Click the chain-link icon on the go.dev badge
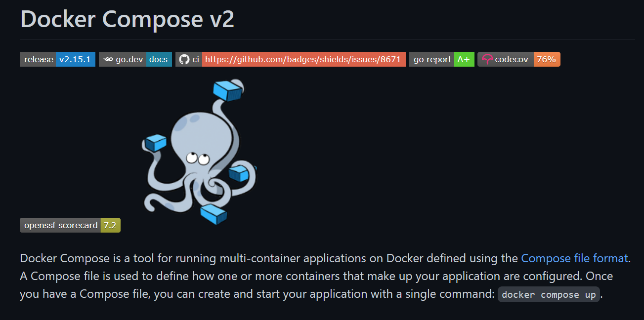 (107, 59)
